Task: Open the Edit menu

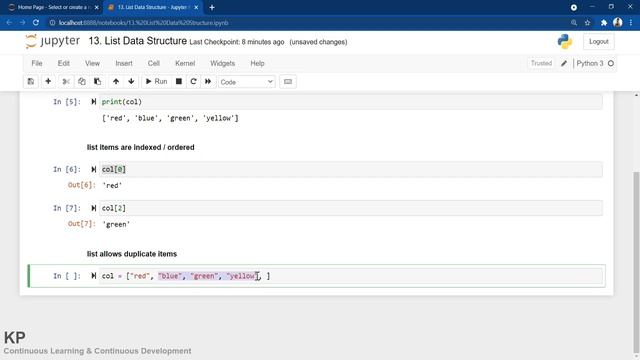Action: point(63,63)
